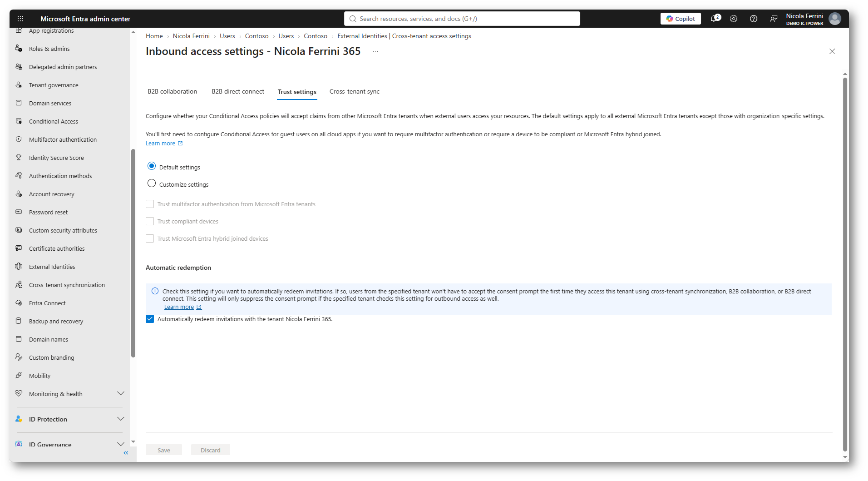Image resolution: width=868 pixels, height=481 pixels.
Task: Click Learn more link under Conditional Access text
Action: pyautogui.click(x=164, y=143)
